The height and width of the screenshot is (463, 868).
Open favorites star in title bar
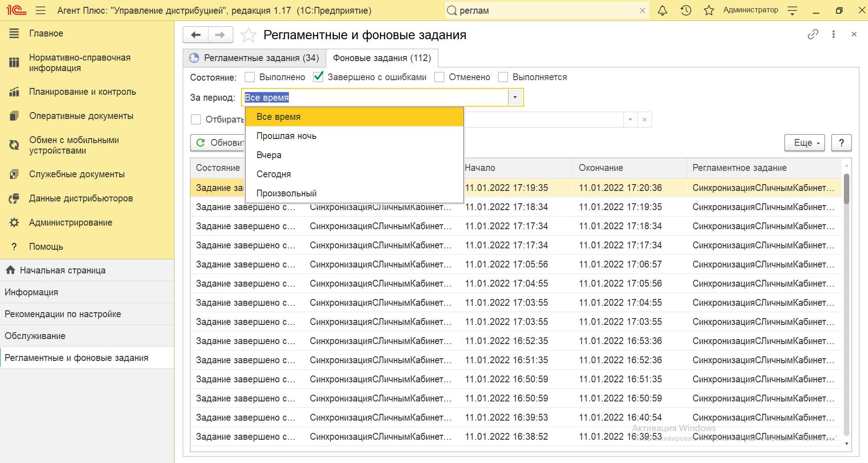(709, 10)
